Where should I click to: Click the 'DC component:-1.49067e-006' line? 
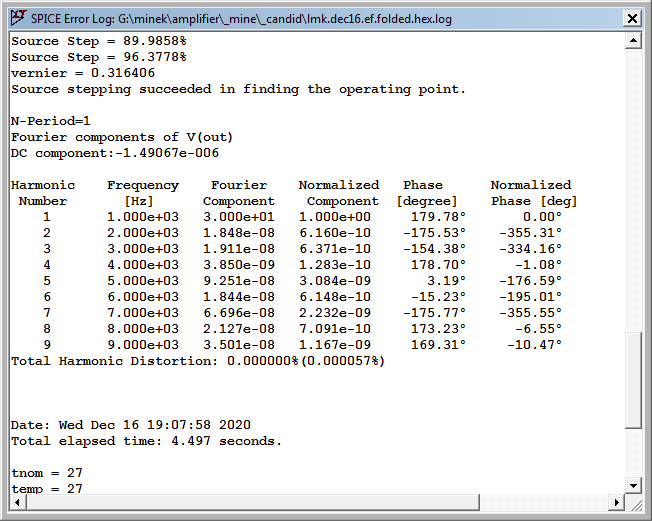(x=115, y=153)
